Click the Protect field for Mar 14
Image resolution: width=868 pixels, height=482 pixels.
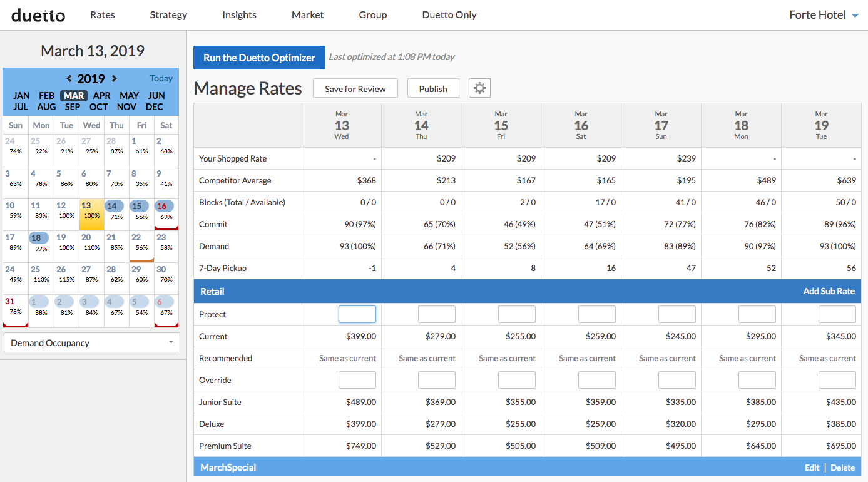437,314
